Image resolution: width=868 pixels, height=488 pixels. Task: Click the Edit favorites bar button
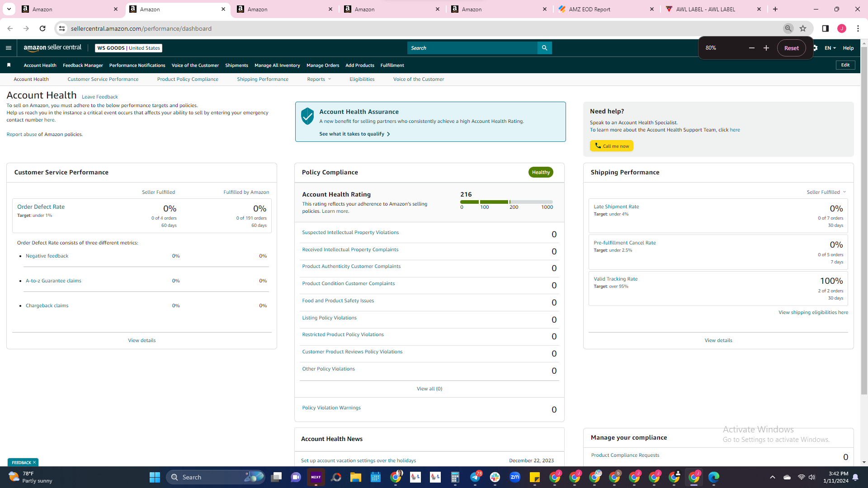click(845, 65)
